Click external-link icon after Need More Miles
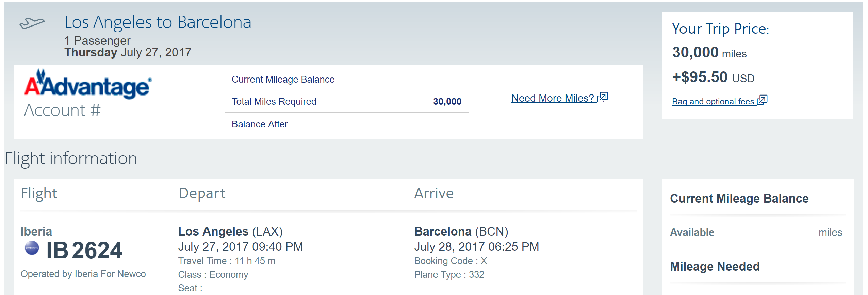The width and height of the screenshot is (868, 295). [x=603, y=97]
